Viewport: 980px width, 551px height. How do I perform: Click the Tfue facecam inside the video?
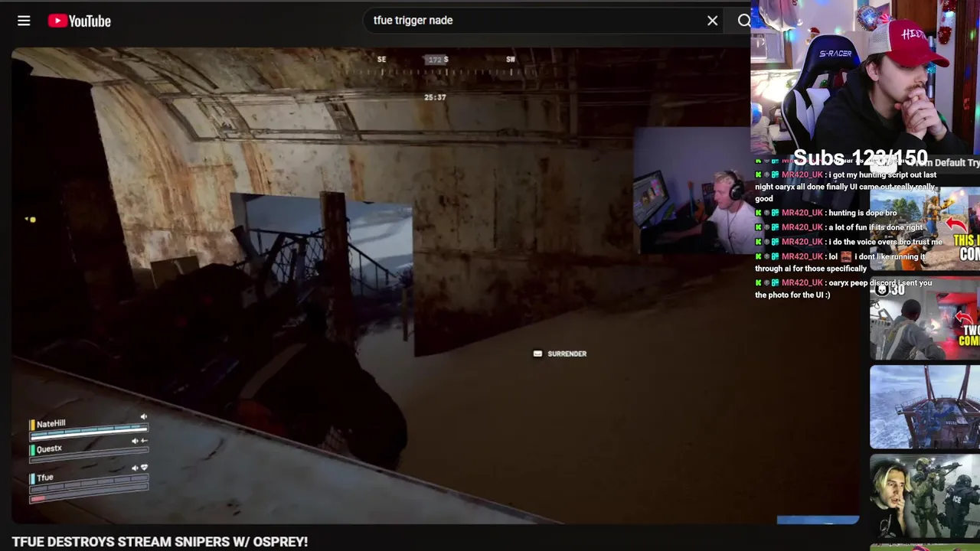tap(692, 190)
